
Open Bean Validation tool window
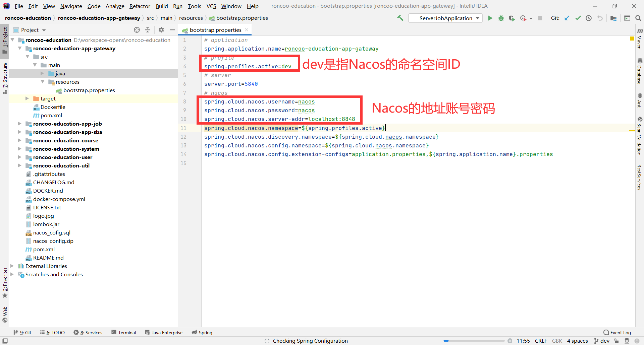[640, 136]
